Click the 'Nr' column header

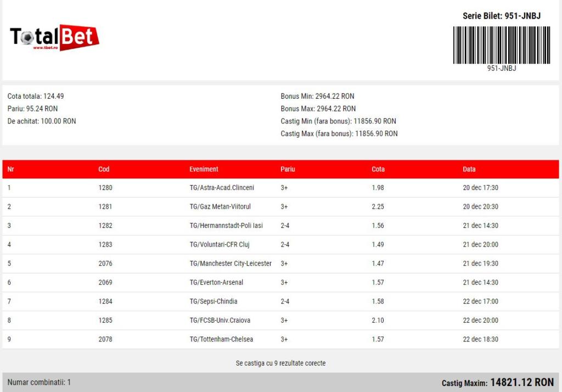(11, 169)
